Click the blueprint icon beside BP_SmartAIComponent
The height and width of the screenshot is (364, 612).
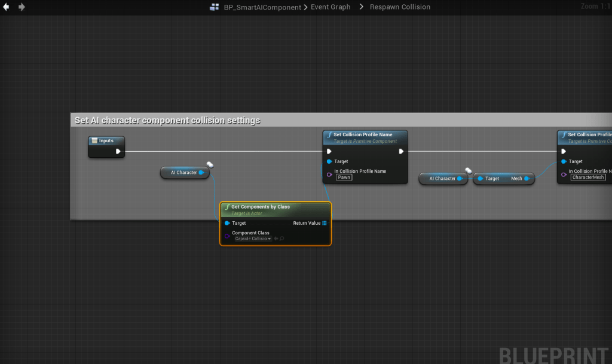[214, 7]
